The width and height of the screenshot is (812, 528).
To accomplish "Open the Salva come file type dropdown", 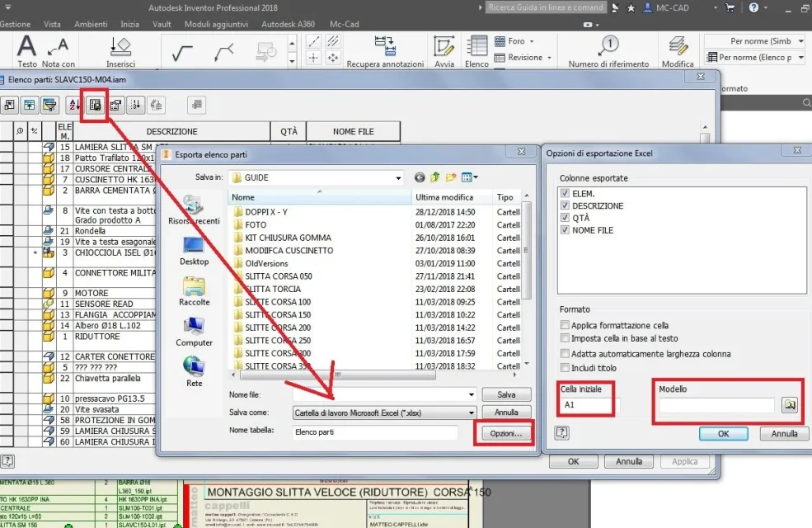I will (472, 413).
